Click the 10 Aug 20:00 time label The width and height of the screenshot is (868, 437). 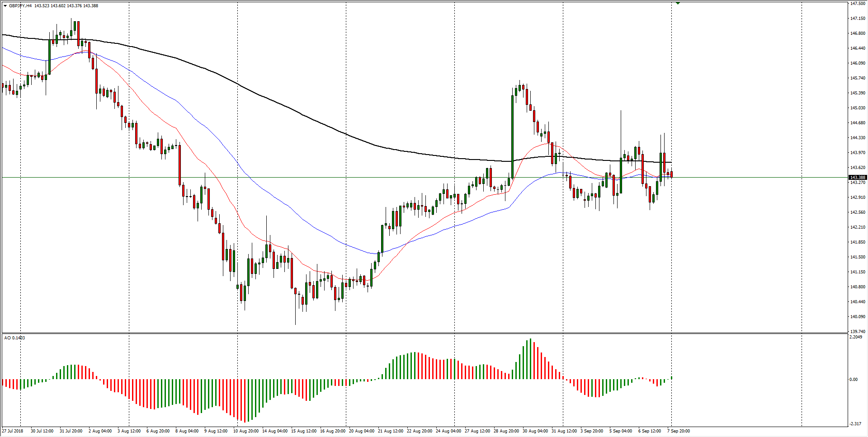(x=246, y=431)
